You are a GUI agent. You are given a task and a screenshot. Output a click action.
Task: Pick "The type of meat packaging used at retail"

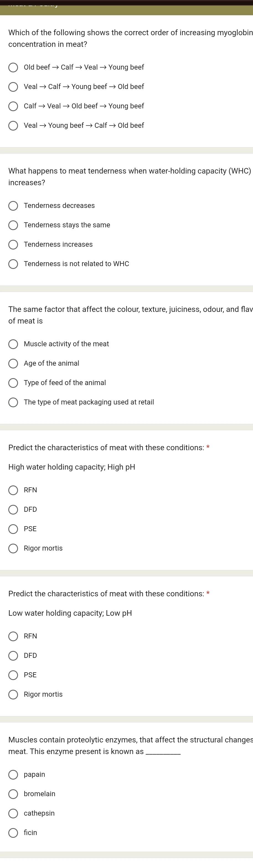pos(14,402)
